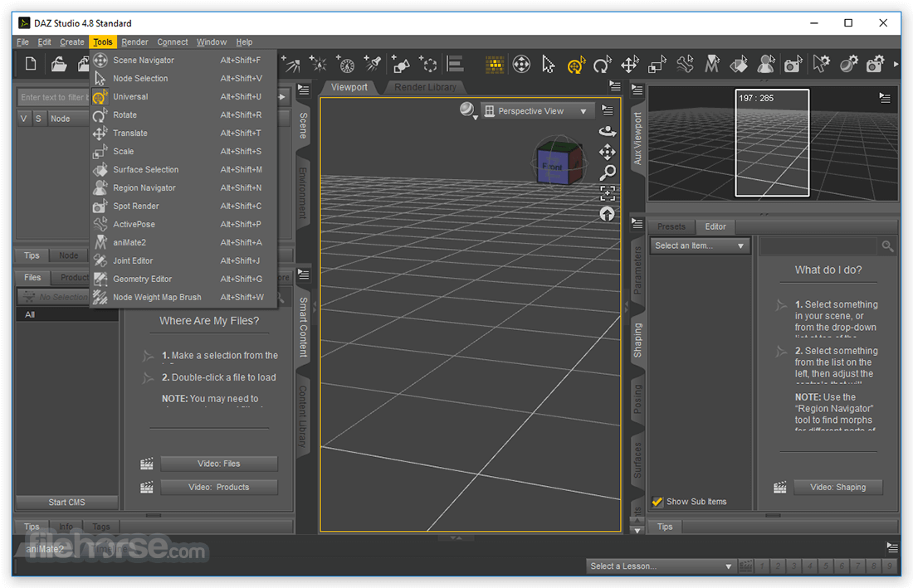Open the Surfaces side tab

click(637, 460)
